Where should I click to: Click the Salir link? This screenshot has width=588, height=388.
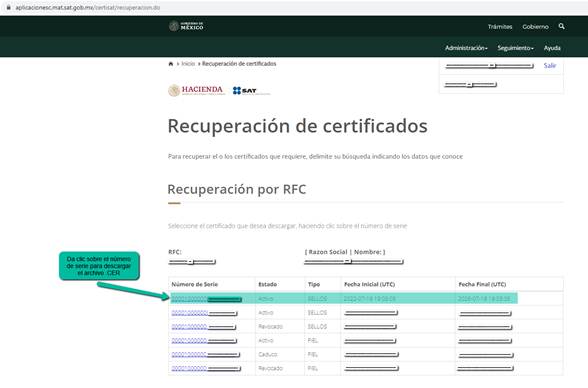point(550,66)
